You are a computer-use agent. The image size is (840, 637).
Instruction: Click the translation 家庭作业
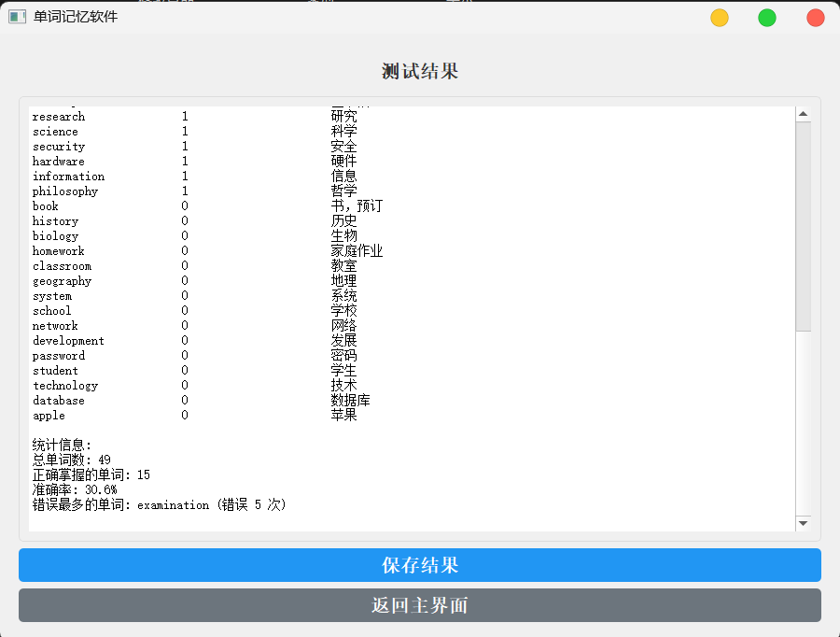[x=357, y=251]
